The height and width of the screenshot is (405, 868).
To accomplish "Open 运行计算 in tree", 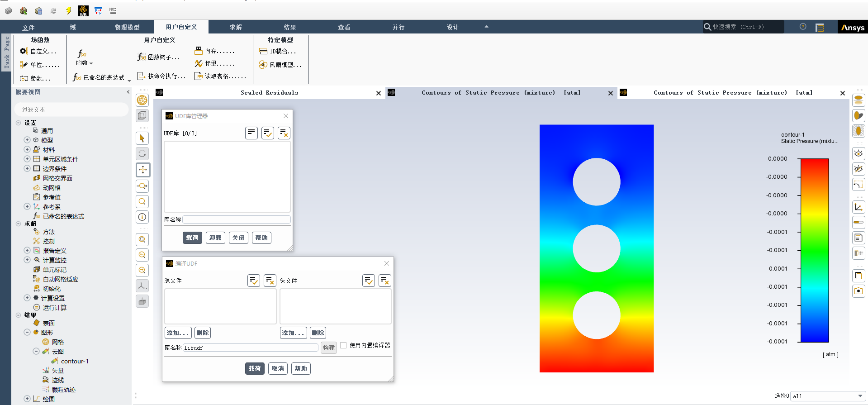I will (x=55, y=308).
